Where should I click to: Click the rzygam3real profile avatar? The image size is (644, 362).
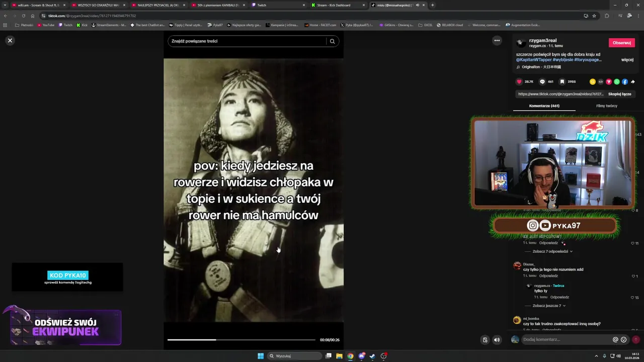[521, 43]
